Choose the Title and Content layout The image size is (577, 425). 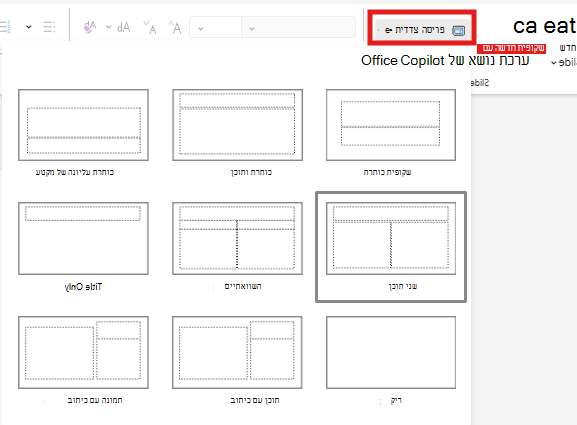coord(237,125)
